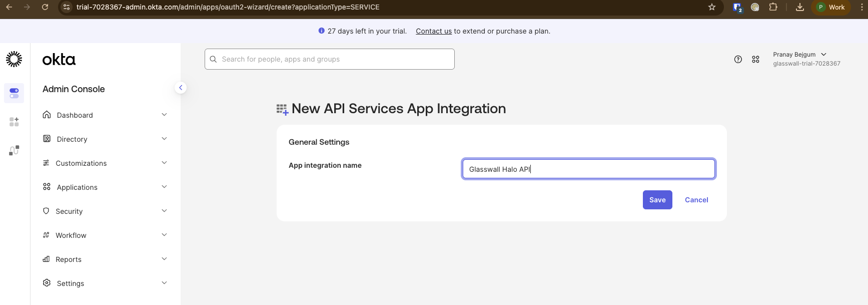This screenshot has width=868, height=305.
Task: Open the Dashboard menu item
Action: pyautogui.click(x=105, y=115)
